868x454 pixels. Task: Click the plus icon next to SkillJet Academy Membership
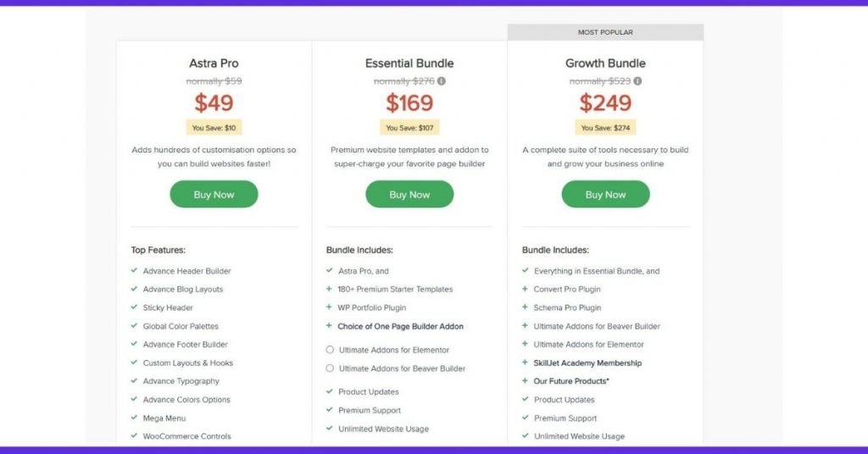coord(525,363)
